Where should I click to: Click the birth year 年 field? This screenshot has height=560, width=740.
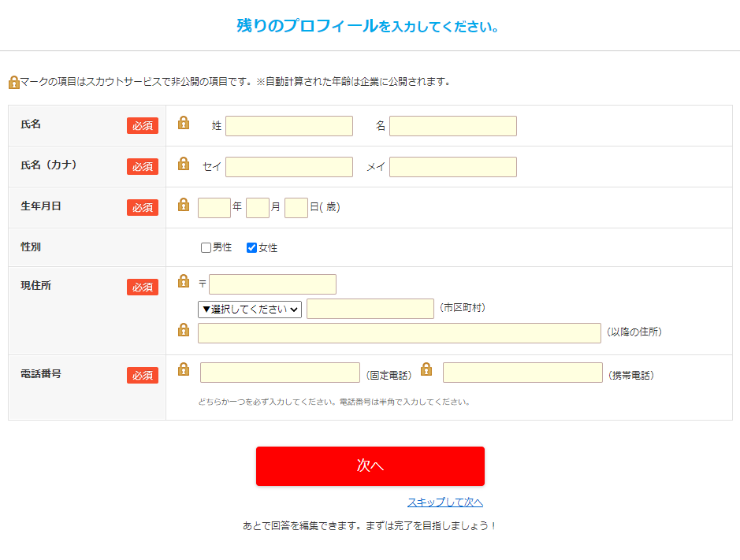coord(214,208)
